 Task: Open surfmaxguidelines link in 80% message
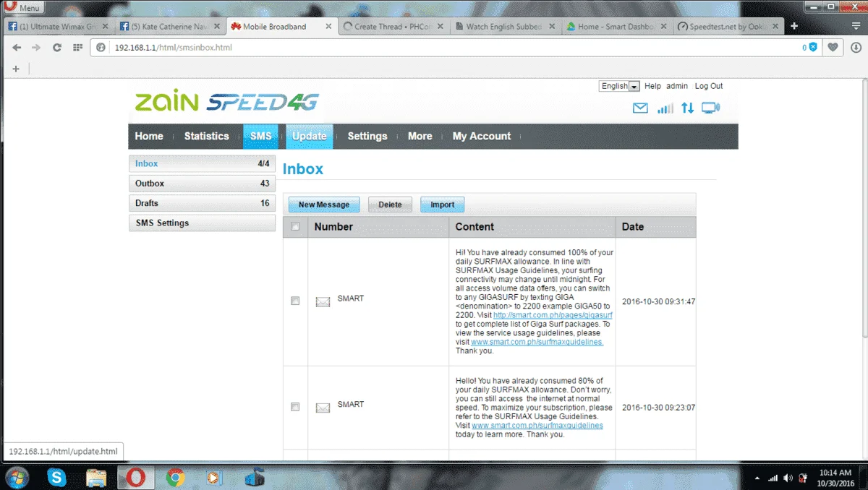pyautogui.click(x=537, y=426)
